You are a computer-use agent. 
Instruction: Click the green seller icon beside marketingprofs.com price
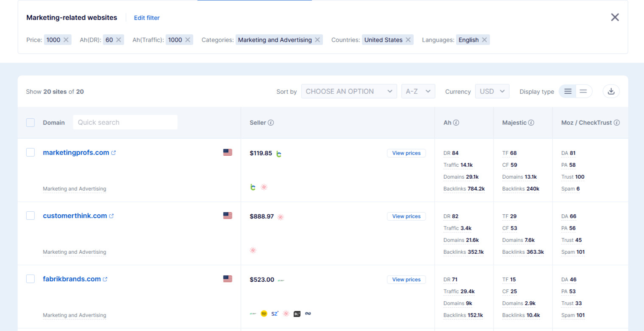coord(279,153)
